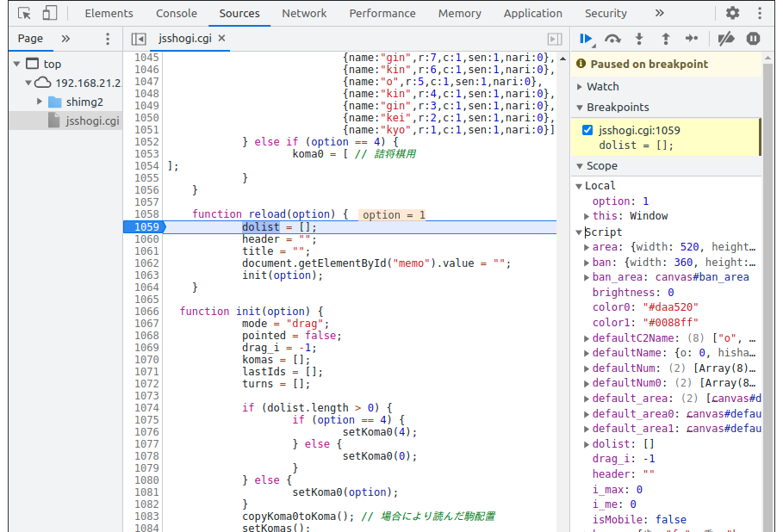
Task: Step into next function call
Action: point(638,39)
